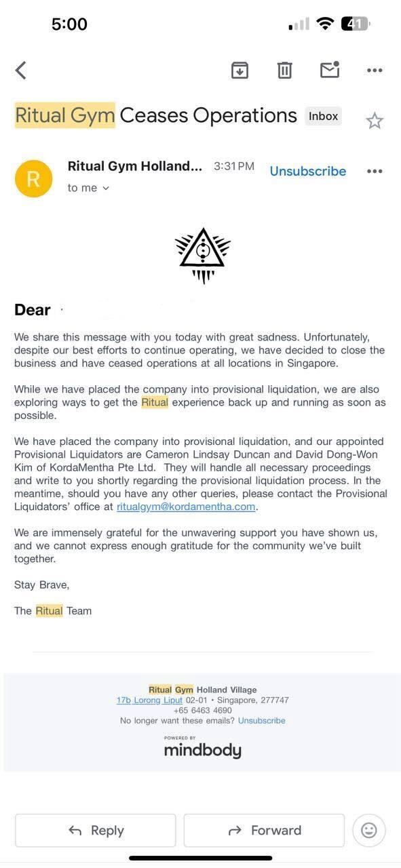Mark email as unread
401x868 pixels.
(x=330, y=70)
